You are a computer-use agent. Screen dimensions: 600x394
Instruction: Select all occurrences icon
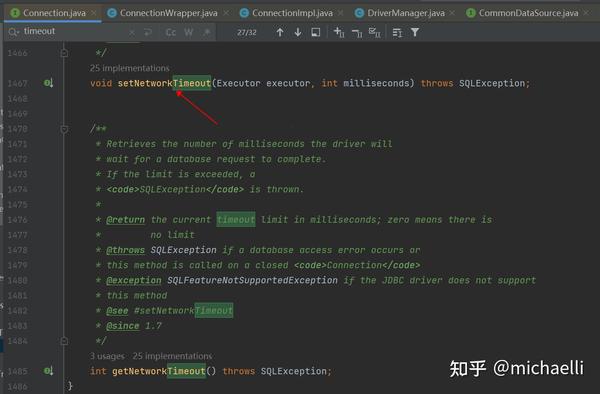pyautogui.click(x=374, y=33)
